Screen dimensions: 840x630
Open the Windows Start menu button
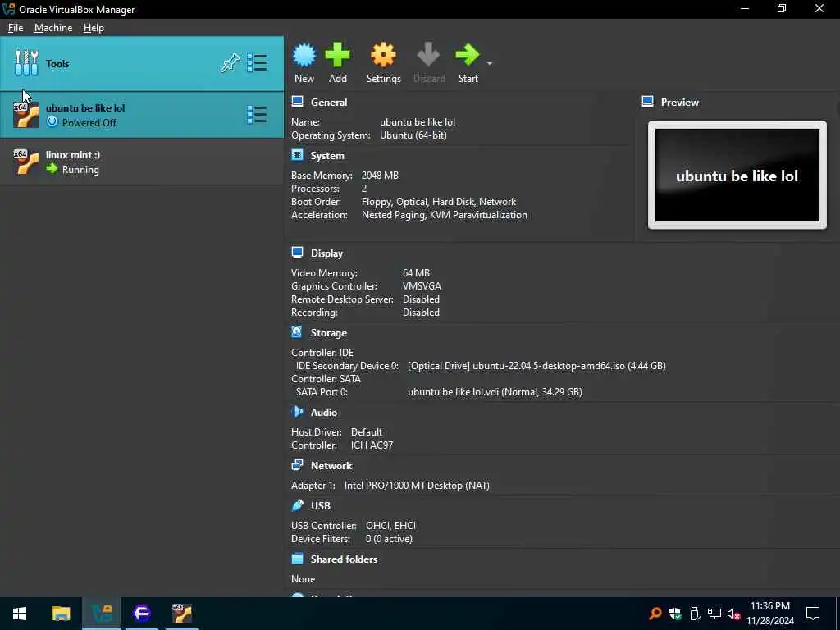point(20,614)
